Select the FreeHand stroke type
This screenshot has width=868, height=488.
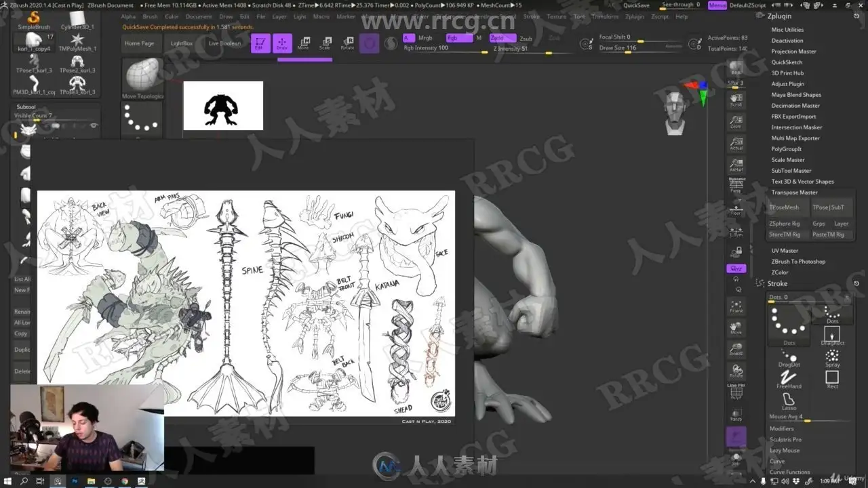[789, 380]
